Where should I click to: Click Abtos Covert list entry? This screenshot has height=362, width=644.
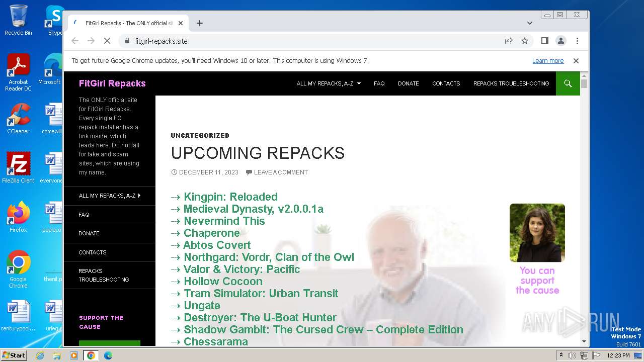217,245
